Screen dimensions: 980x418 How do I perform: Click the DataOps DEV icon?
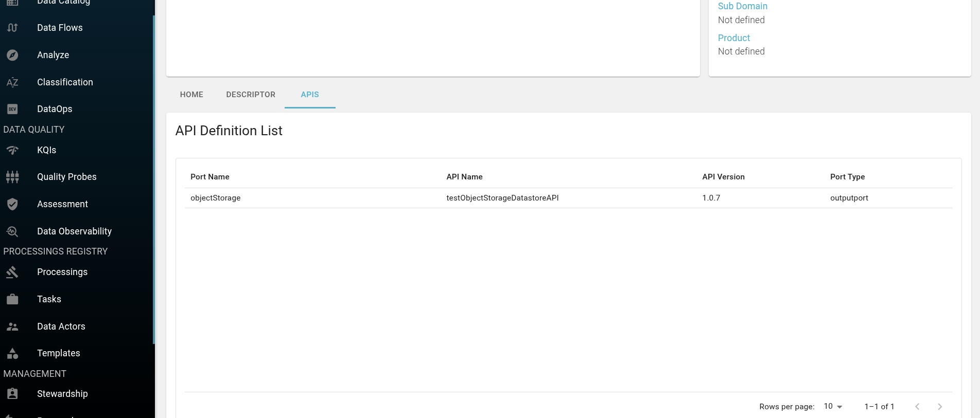pos(12,109)
